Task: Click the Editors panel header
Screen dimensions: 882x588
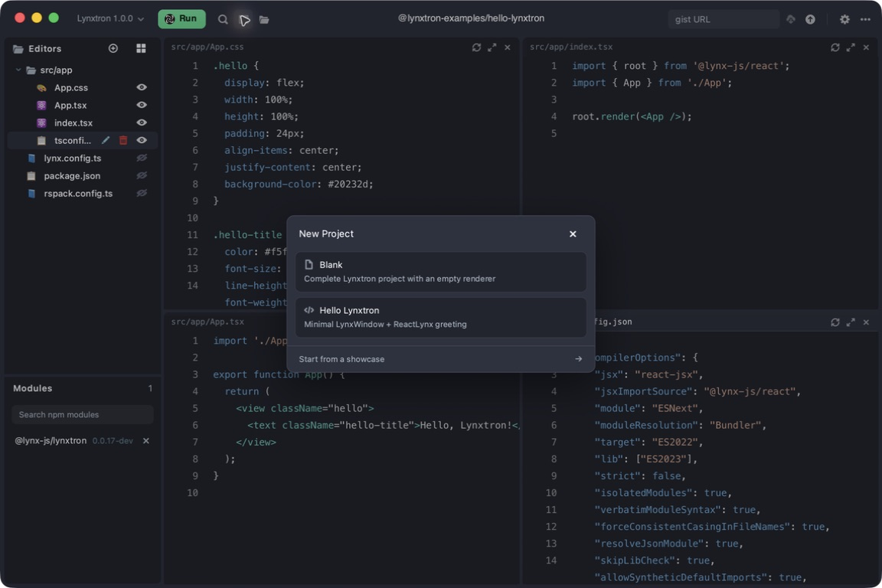Action: click(x=44, y=48)
